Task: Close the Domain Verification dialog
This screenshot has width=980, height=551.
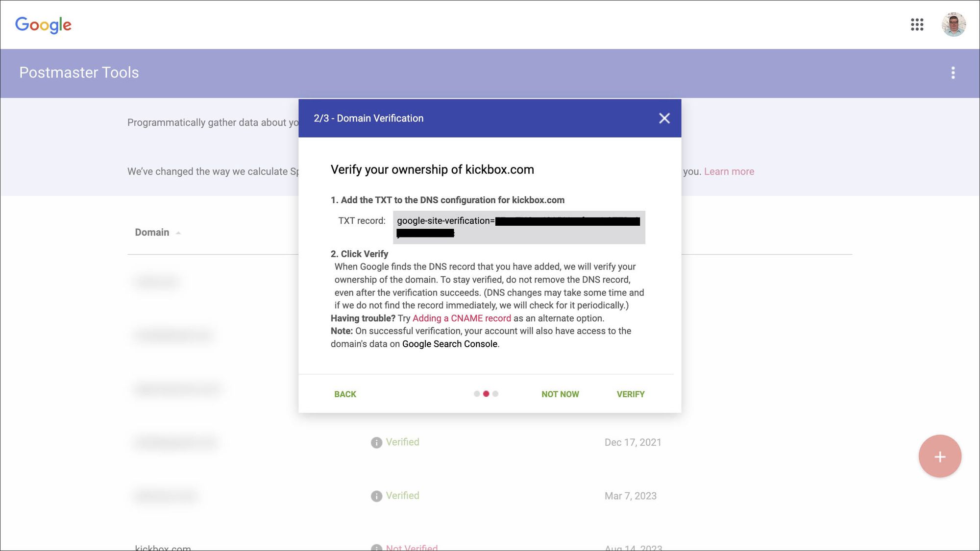Action: (x=664, y=119)
